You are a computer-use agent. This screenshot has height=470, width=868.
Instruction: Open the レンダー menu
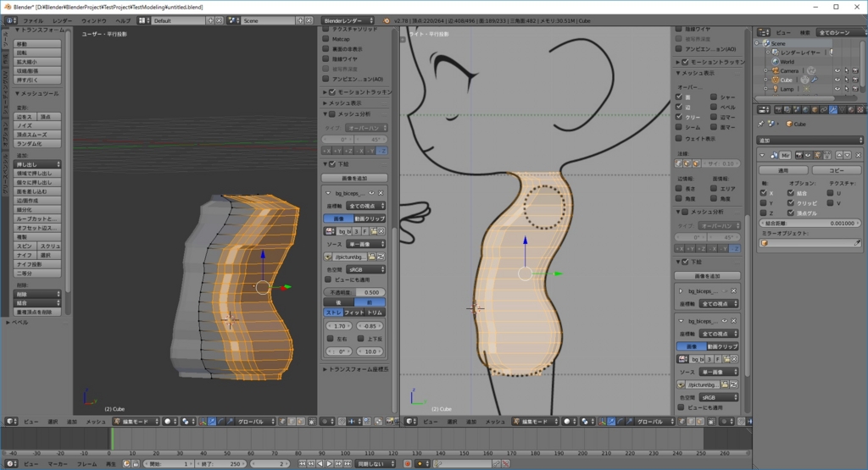tap(62, 20)
